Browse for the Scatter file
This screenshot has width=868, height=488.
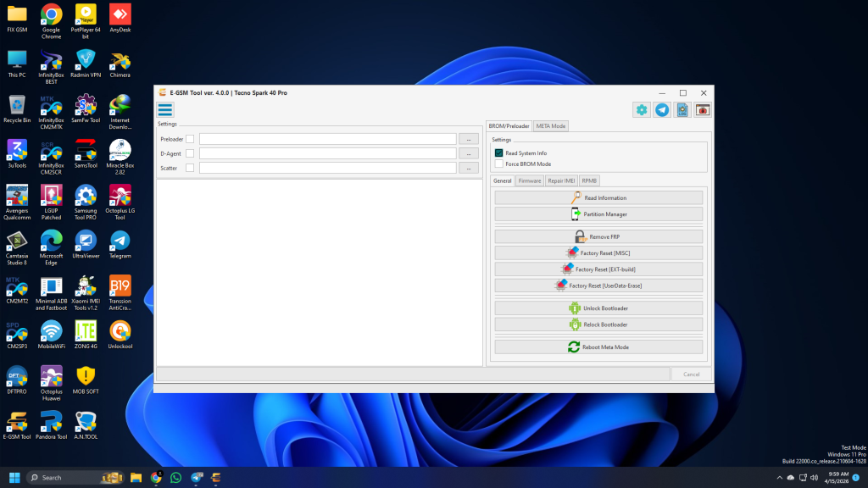[468, 168]
